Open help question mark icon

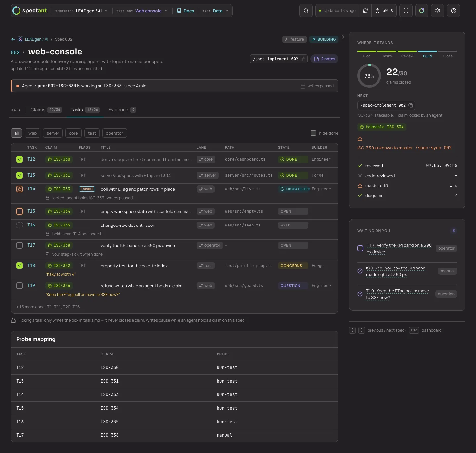454,11
